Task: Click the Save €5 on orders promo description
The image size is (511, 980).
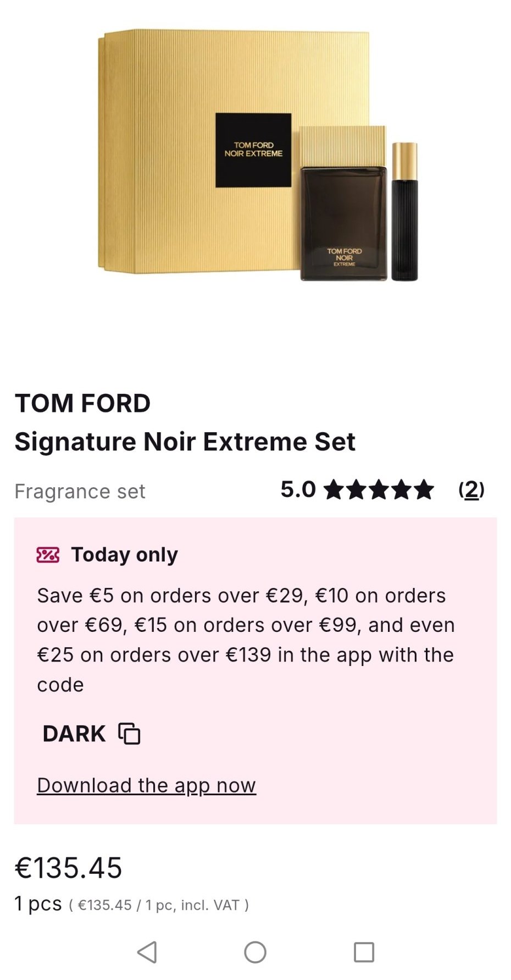Action: click(246, 640)
